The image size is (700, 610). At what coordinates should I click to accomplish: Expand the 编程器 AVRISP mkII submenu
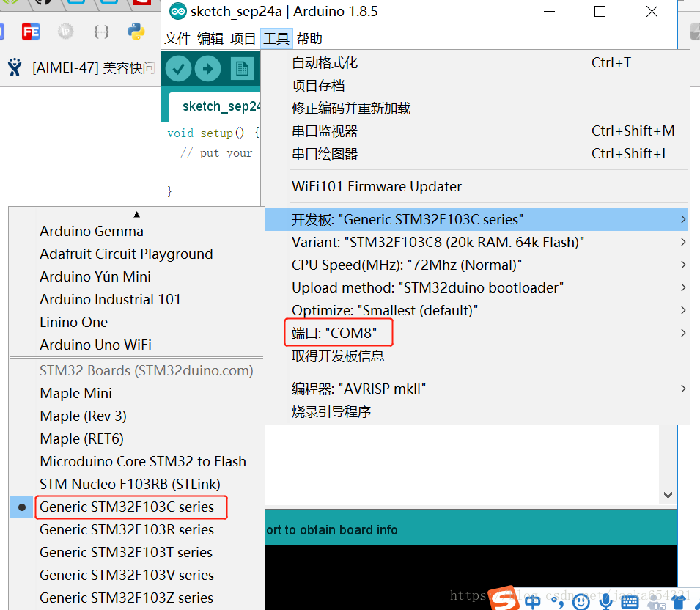[476, 389]
